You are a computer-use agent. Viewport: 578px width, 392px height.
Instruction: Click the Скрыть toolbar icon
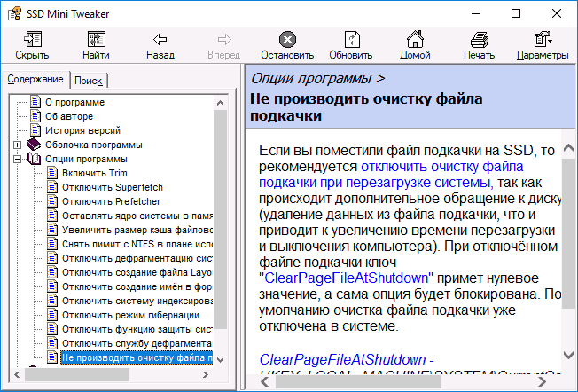33,39
